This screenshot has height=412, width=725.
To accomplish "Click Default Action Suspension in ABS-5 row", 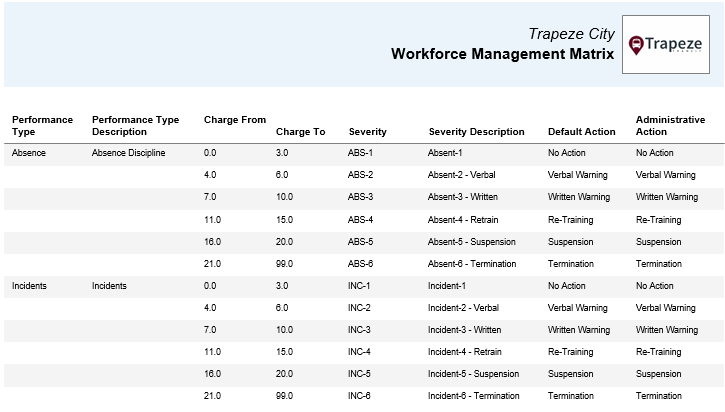I will coord(571,242).
